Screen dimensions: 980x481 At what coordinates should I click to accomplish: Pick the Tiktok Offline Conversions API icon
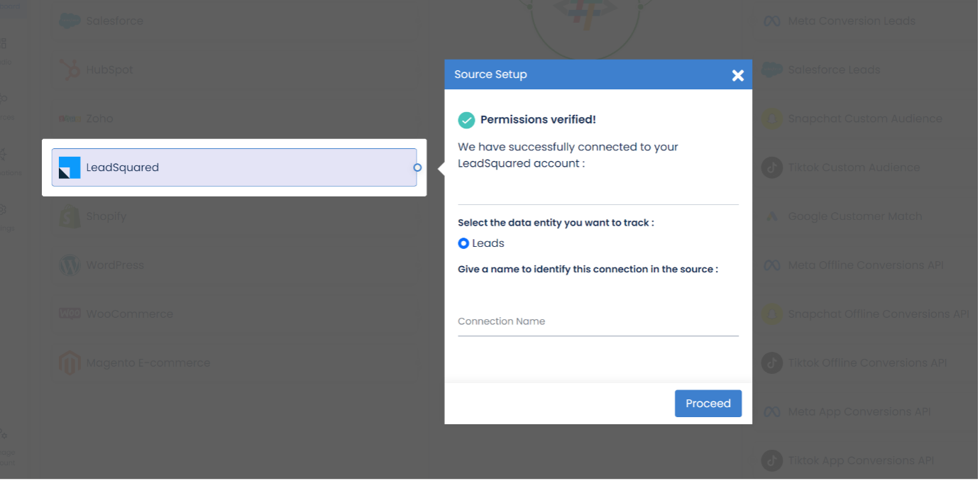[x=772, y=363]
